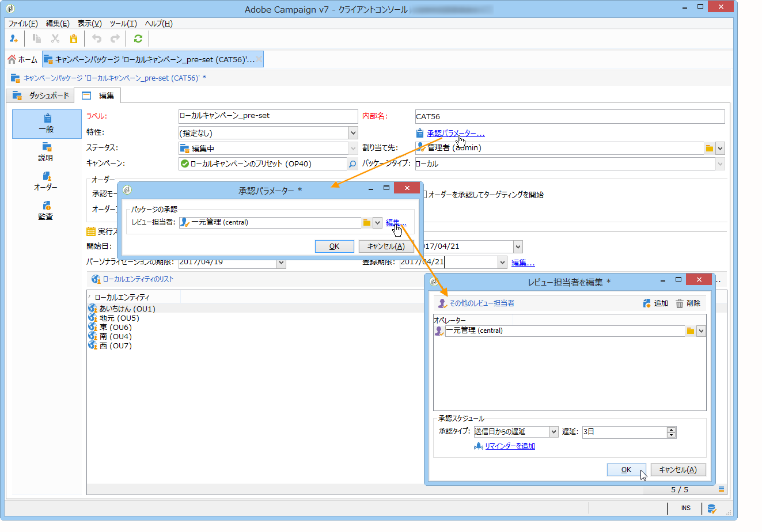The width and height of the screenshot is (762, 532).
Task: Open the 表示(V) menu
Action: point(89,24)
